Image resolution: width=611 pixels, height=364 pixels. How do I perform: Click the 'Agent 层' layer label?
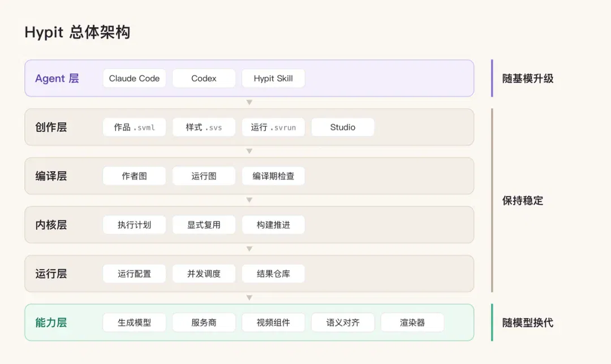point(57,79)
